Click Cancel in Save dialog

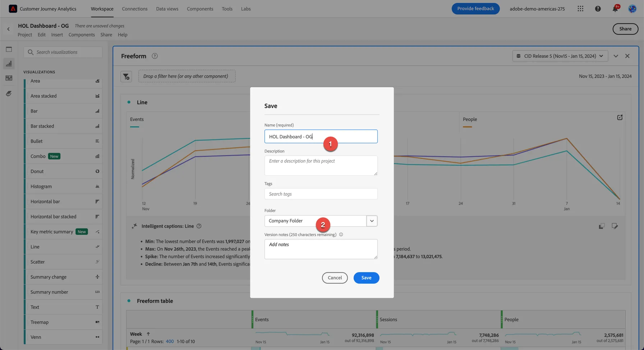(x=335, y=278)
